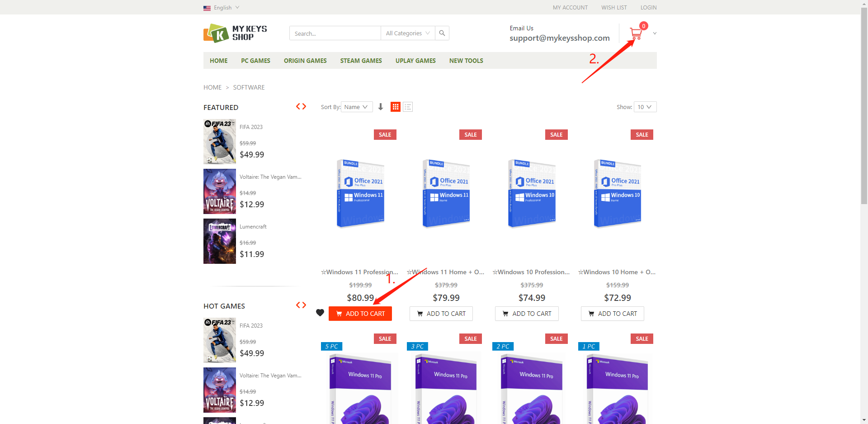Click the Wish List link
This screenshot has height=424, width=868.
point(614,8)
